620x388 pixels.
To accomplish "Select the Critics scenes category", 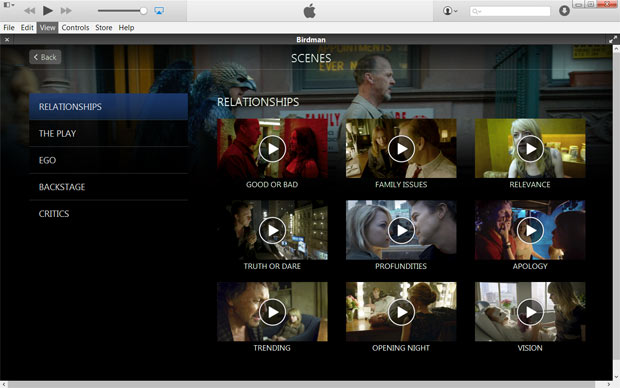I will (108, 214).
